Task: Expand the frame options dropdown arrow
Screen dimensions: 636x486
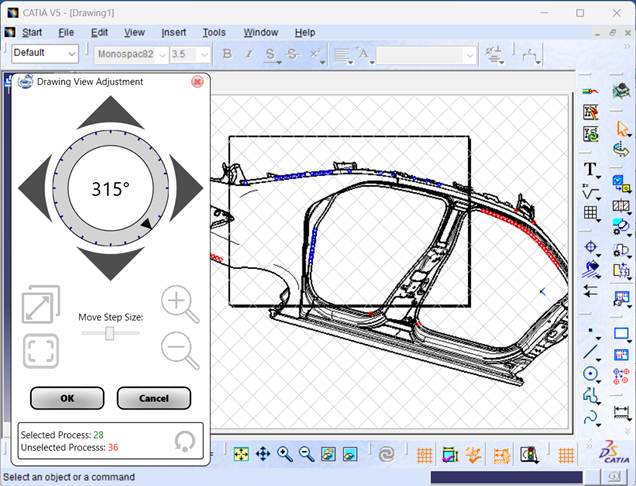Action: pos(538,62)
